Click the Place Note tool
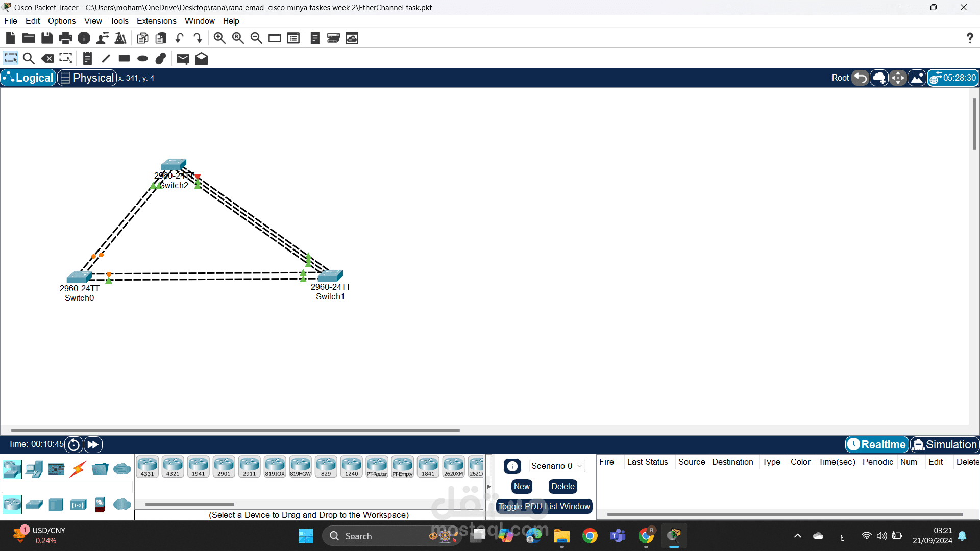 pos(87,59)
